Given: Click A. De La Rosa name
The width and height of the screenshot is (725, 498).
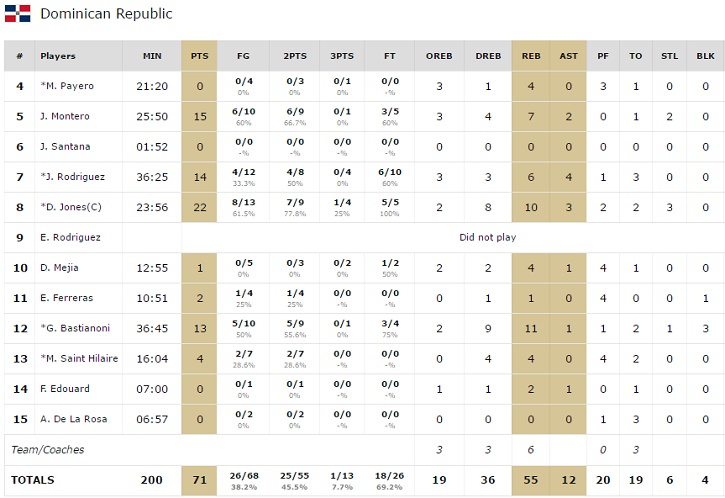Looking at the screenshot, I should [74, 418].
